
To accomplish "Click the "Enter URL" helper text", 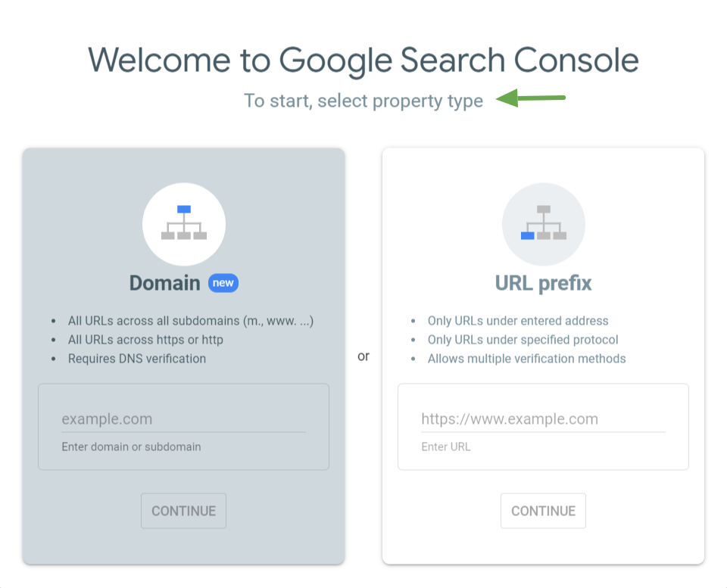I will point(445,446).
